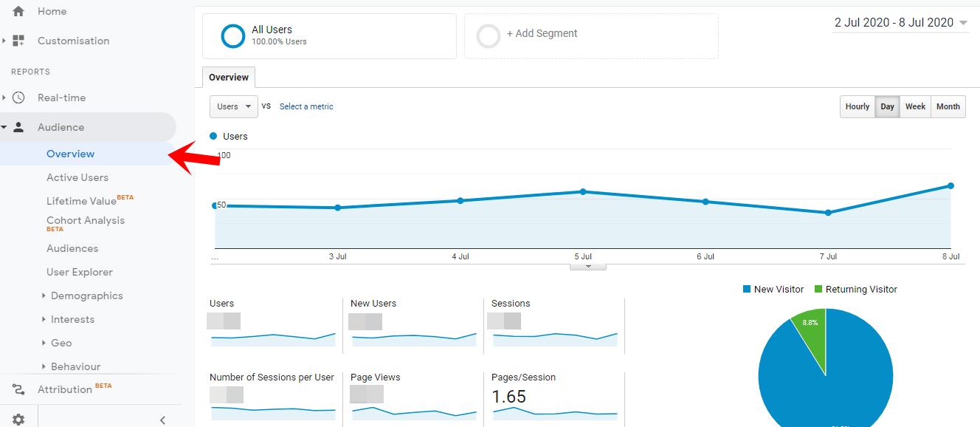Expand the Geo section in the sidebar
Image resolution: width=980 pixels, height=427 pixels.
[62, 343]
